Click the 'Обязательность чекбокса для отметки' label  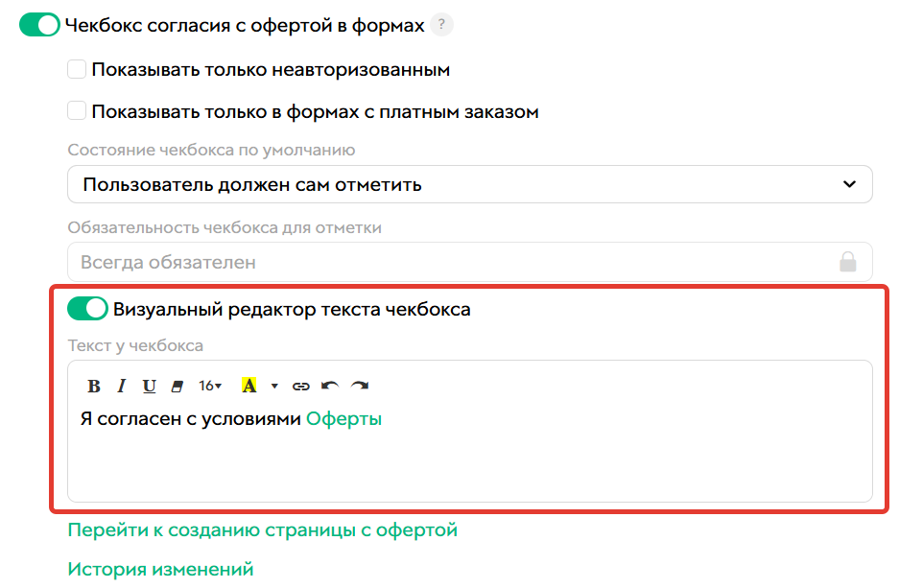225,228
